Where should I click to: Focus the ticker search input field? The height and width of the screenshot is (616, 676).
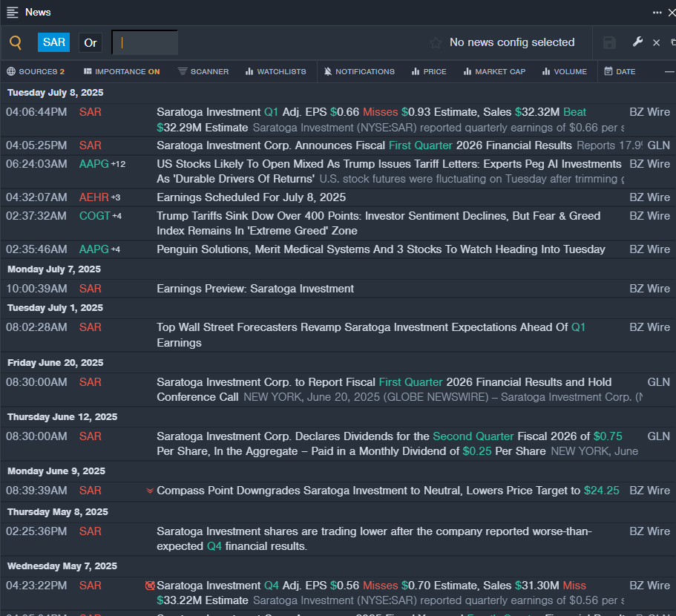145,42
